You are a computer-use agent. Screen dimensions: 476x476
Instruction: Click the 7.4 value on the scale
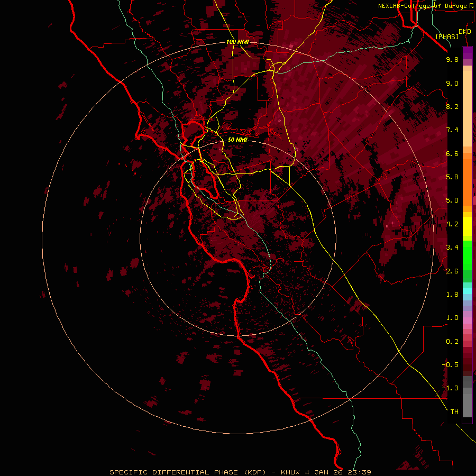click(x=452, y=130)
